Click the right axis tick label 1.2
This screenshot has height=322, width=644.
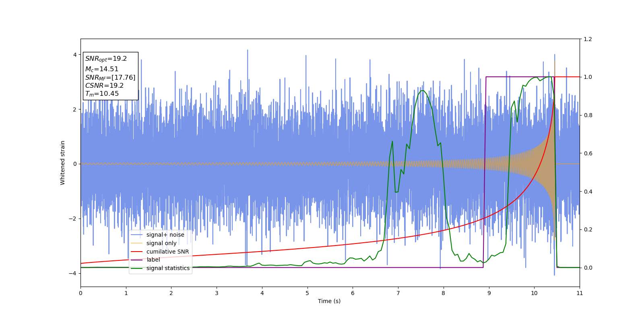coord(588,39)
